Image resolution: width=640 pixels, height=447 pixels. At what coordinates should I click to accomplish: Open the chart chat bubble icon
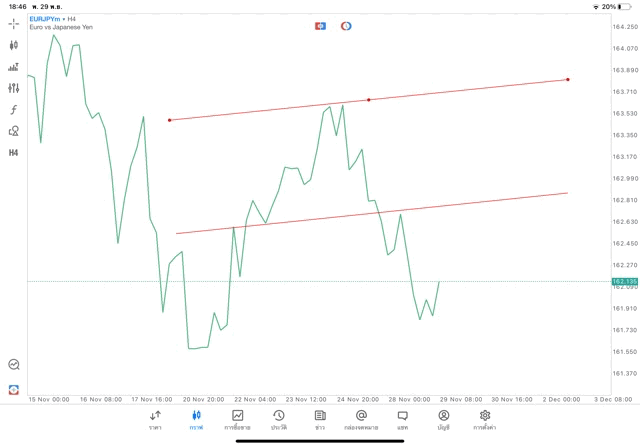(x=13, y=365)
